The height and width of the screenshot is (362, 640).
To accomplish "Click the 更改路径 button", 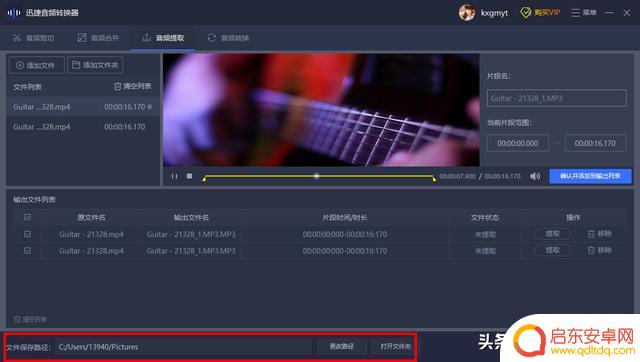I will coord(342,346).
